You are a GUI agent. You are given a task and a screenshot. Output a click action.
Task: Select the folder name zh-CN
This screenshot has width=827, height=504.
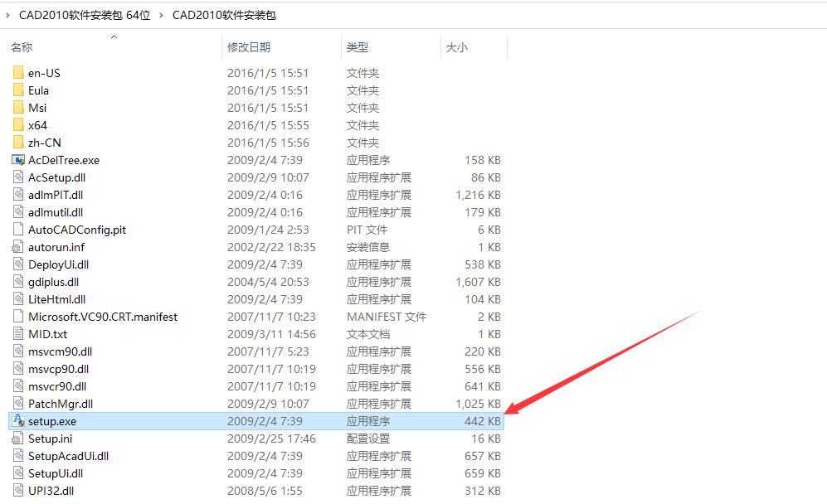45,143
